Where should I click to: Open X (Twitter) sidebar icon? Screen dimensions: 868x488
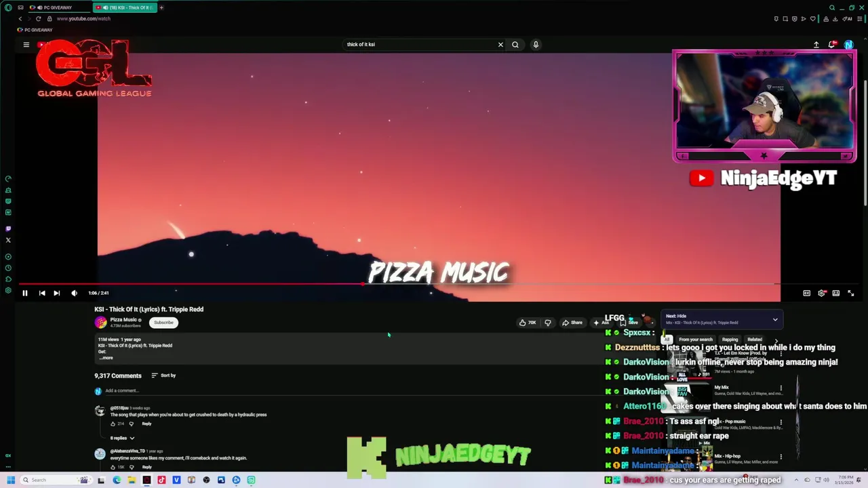pos(8,241)
